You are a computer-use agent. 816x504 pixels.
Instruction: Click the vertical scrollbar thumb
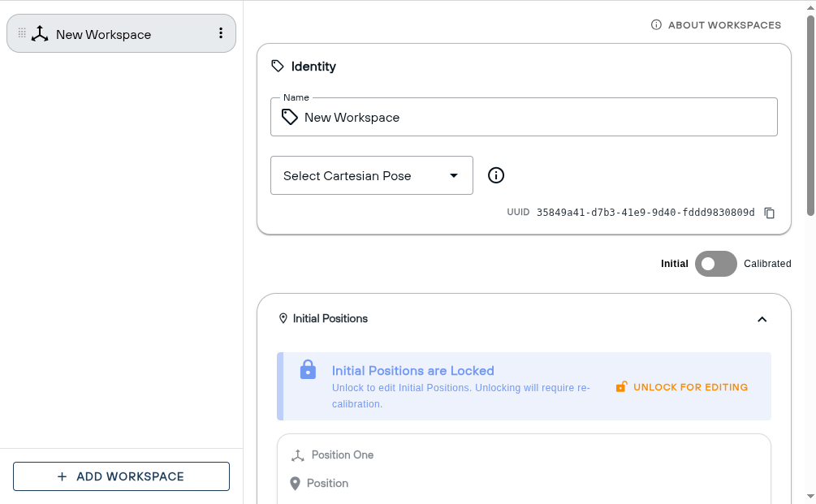(810, 115)
